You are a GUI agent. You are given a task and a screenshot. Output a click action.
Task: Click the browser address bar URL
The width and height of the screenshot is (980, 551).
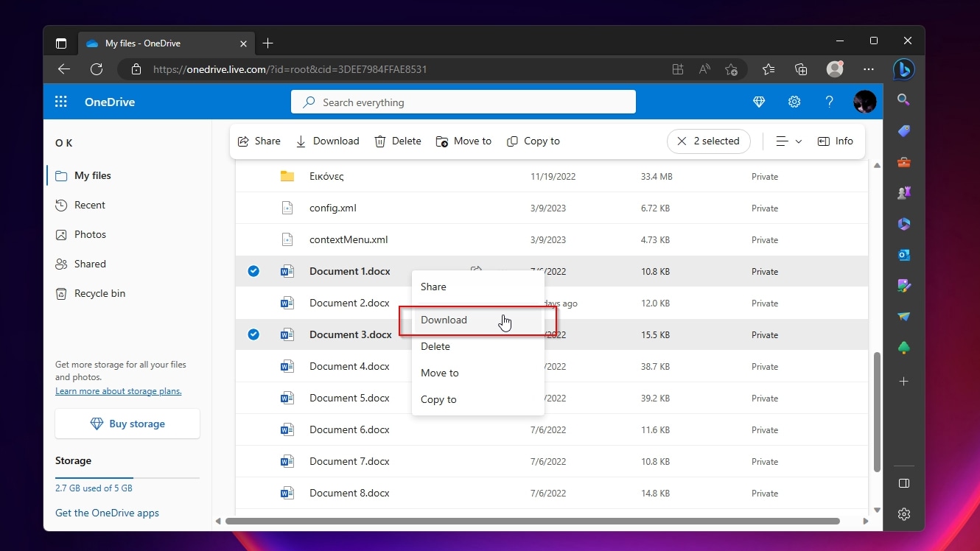290,69
